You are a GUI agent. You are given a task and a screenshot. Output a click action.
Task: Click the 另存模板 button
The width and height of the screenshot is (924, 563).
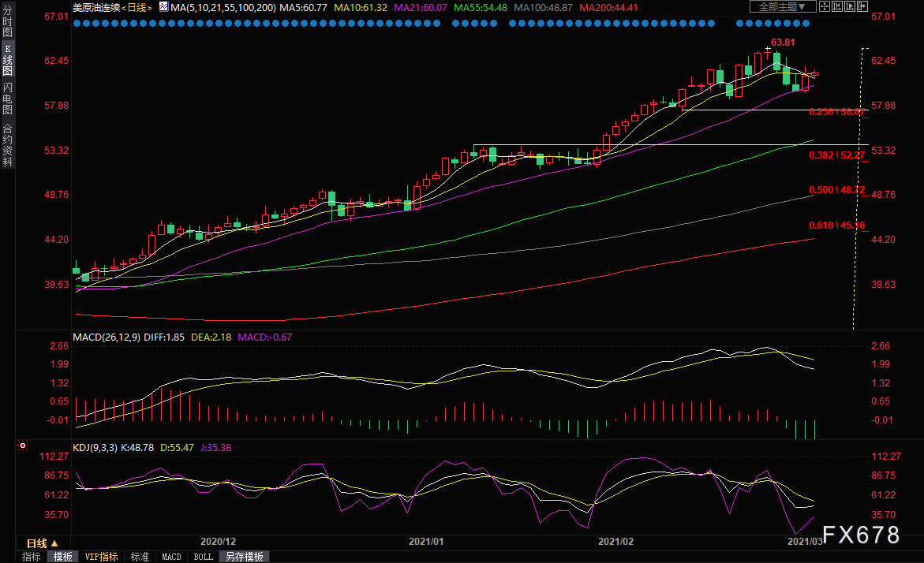point(245,557)
